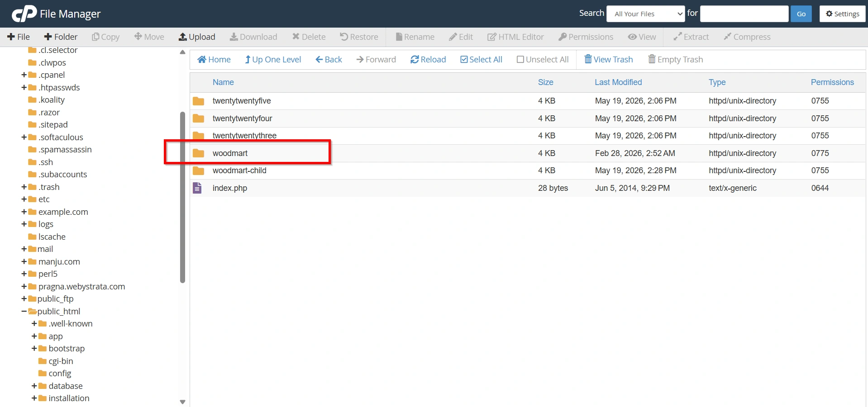868x407 pixels.
Task: Expand the .softaculous tree folder
Action: pyautogui.click(x=24, y=137)
